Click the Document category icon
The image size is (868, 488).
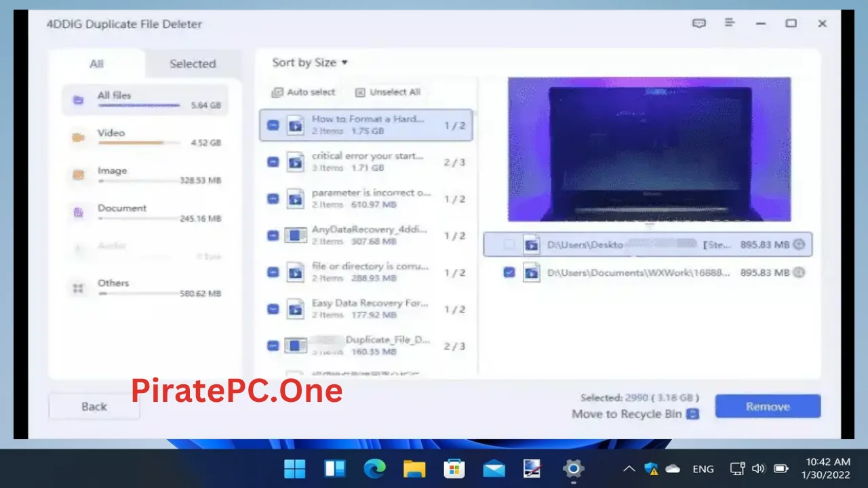tap(78, 213)
